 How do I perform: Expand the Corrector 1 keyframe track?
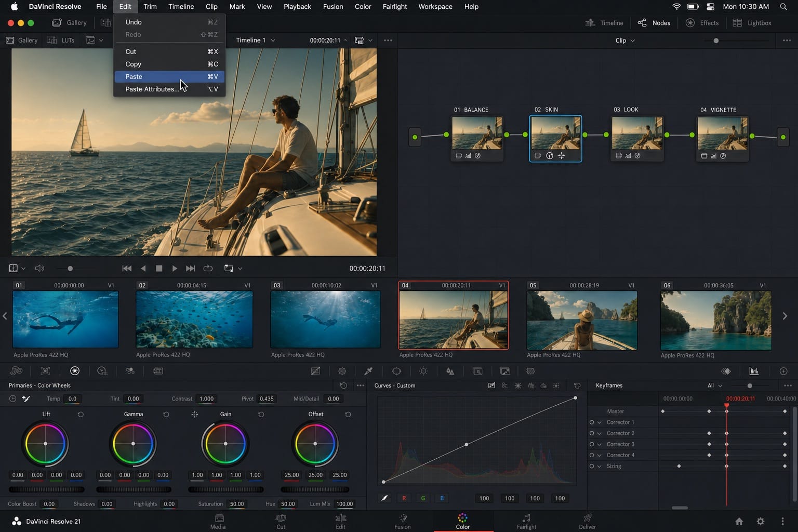[x=600, y=422]
